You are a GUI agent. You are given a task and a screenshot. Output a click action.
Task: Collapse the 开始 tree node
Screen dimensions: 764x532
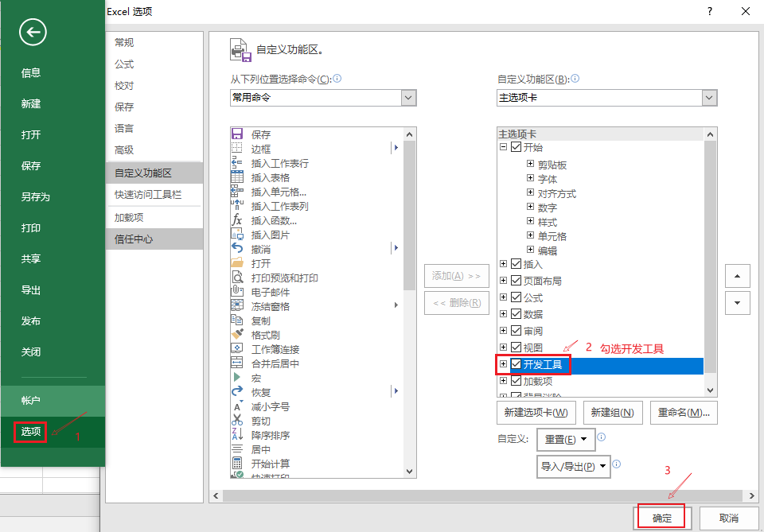(503, 147)
